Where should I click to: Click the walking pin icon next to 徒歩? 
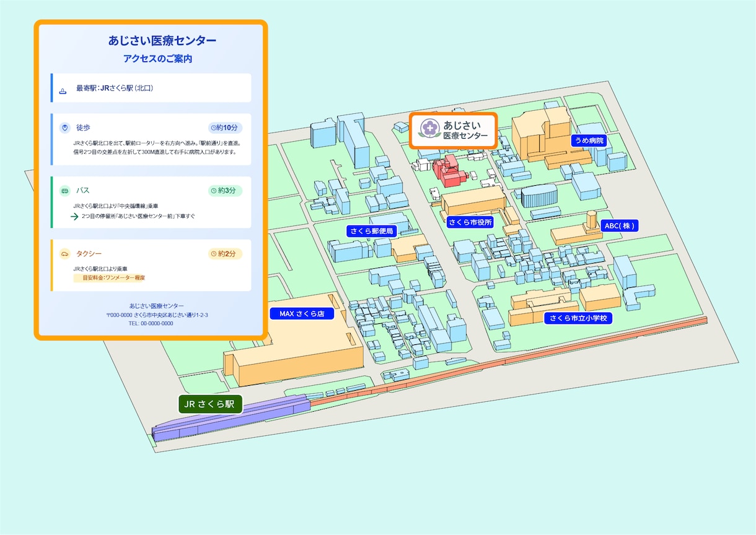(x=64, y=128)
